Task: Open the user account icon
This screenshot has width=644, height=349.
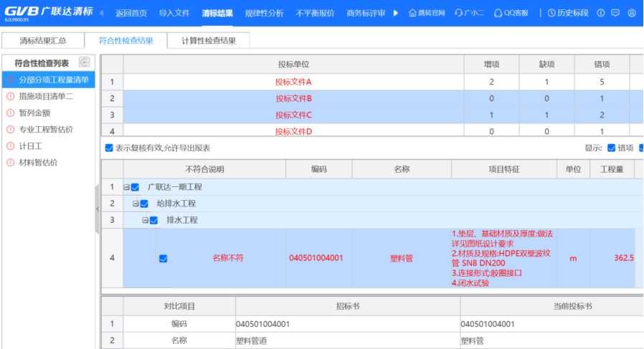Action: tap(632, 13)
